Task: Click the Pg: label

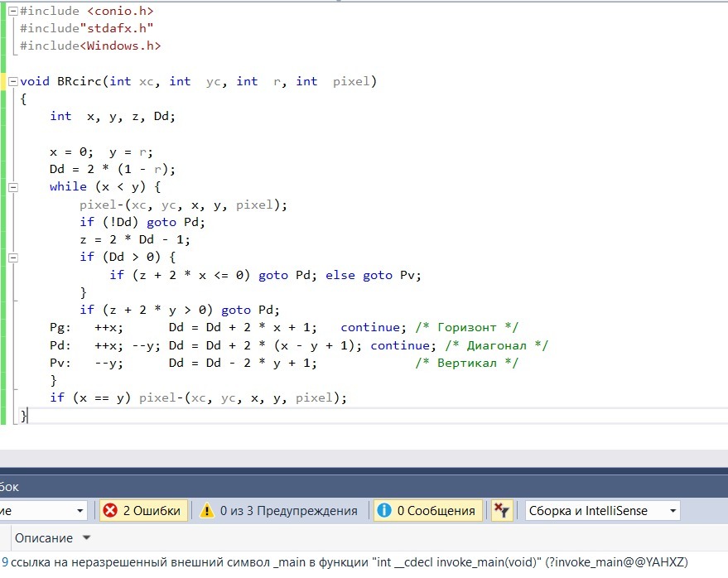Action: point(60,328)
